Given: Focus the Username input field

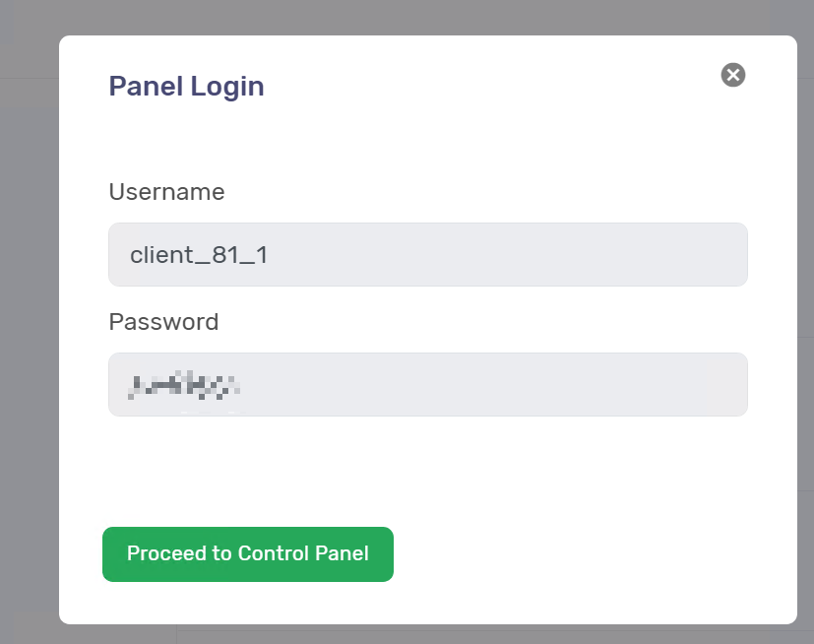Looking at the screenshot, I should (428, 254).
